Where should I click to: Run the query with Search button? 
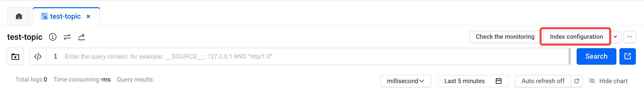tap(596, 56)
